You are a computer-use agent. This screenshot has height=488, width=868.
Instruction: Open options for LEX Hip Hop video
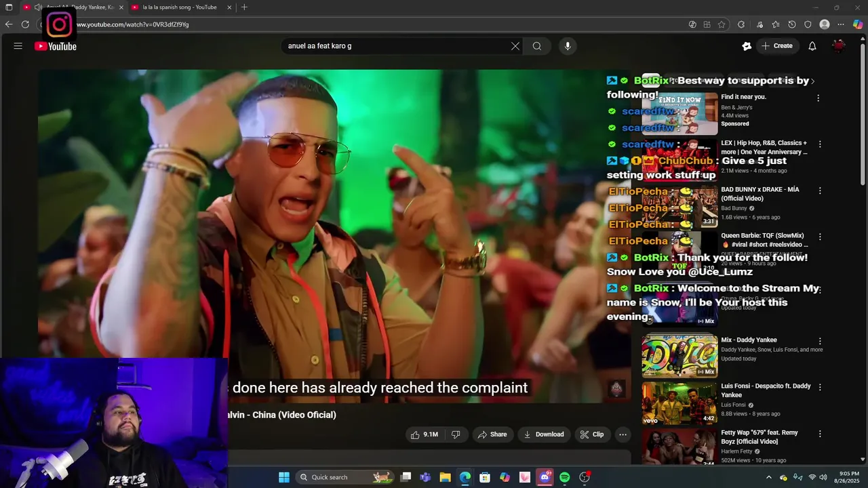[820, 144]
